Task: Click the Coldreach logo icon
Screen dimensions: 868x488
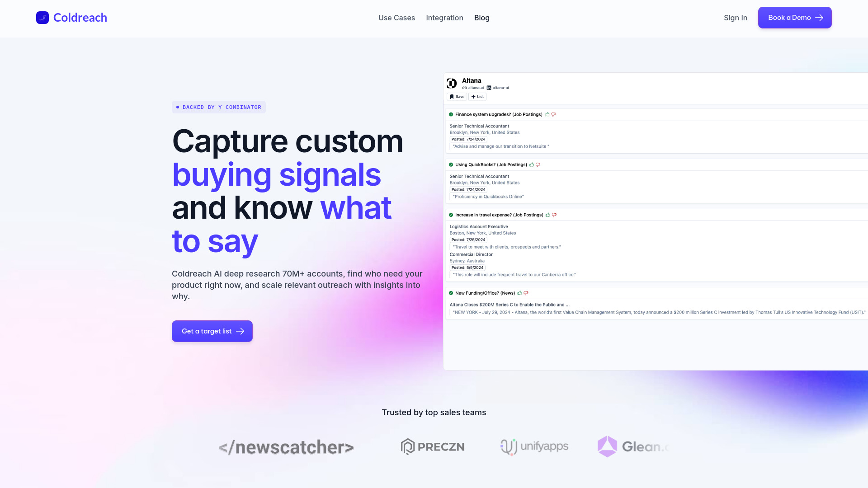Action: point(42,17)
